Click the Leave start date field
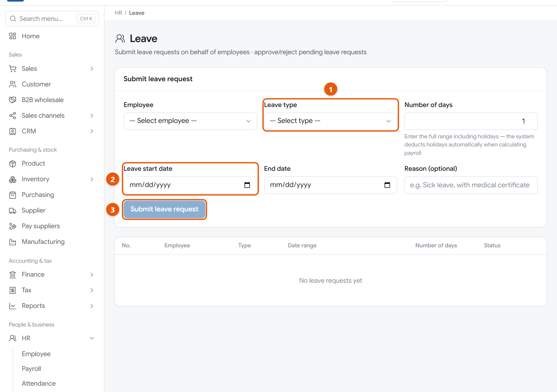The image size is (557, 392). [x=190, y=185]
